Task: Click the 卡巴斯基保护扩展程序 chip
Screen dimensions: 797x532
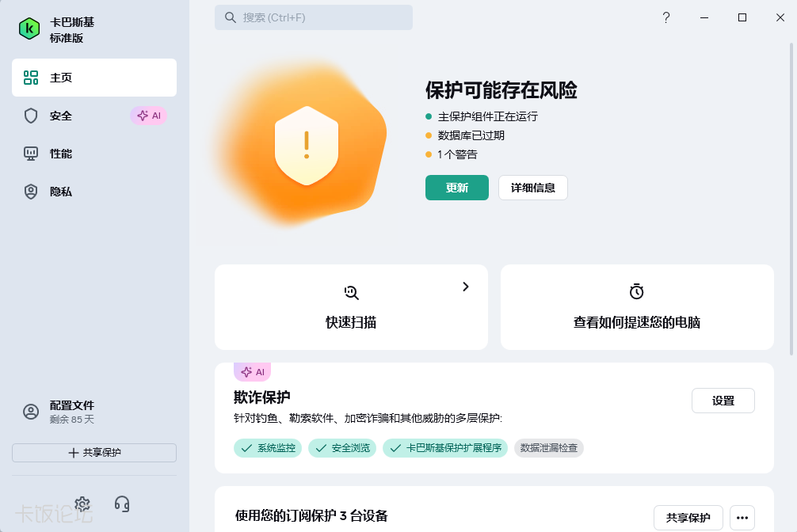Action: tap(445, 448)
